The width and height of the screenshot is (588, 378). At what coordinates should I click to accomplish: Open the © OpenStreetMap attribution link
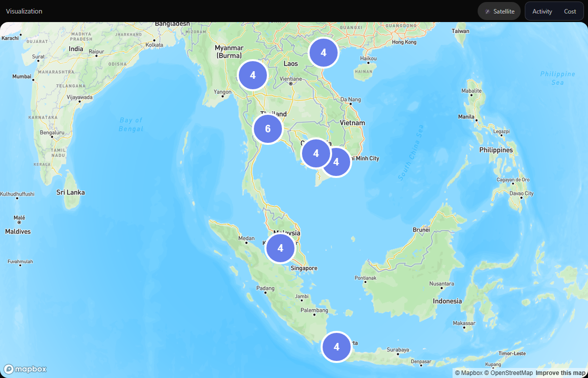click(508, 373)
